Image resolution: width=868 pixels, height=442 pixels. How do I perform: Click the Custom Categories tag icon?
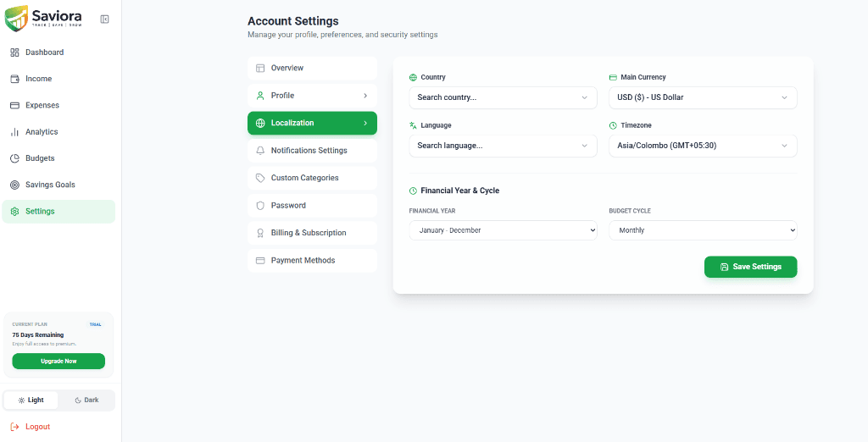260,178
